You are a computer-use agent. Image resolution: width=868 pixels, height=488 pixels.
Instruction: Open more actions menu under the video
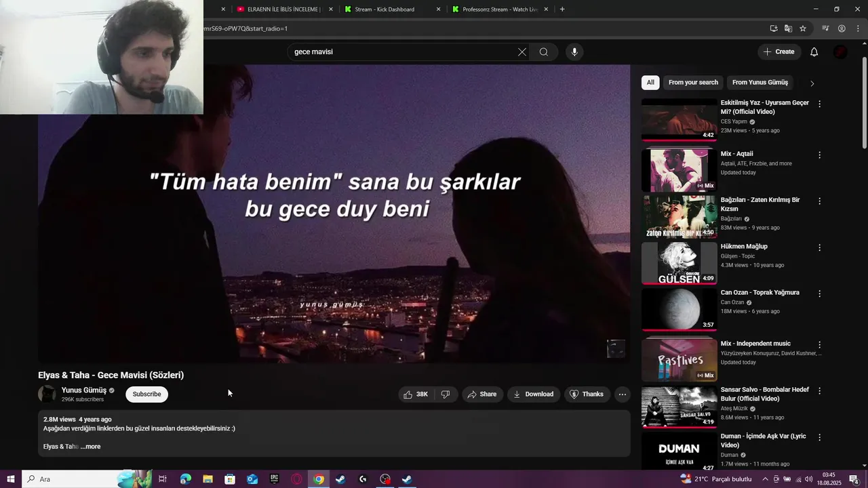tap(623, 394)
